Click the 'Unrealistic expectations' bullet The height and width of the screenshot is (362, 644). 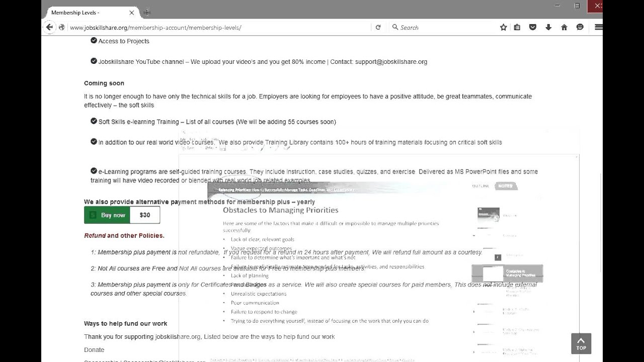coord(259,294)
